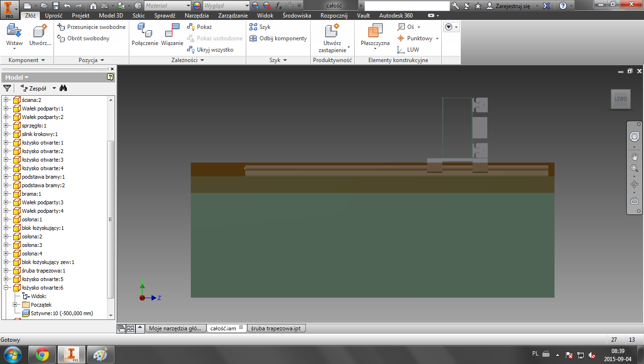Click Pokaż relationships tool
The image size is (644, 364).
(199, 27)
